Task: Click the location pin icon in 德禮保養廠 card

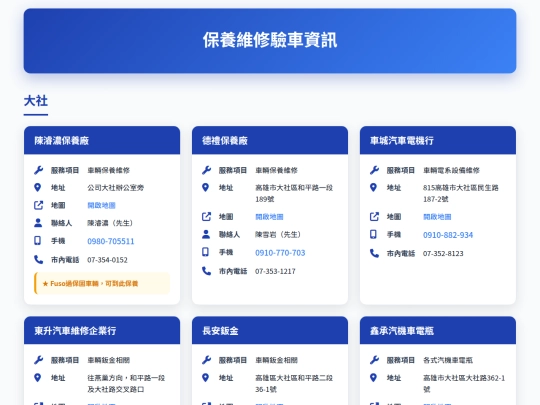Action: [206, 187]
